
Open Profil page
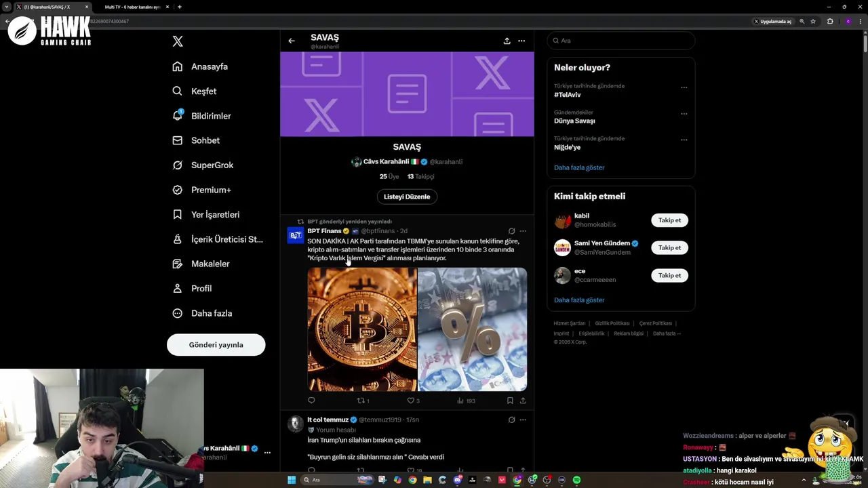pos(192,288)
